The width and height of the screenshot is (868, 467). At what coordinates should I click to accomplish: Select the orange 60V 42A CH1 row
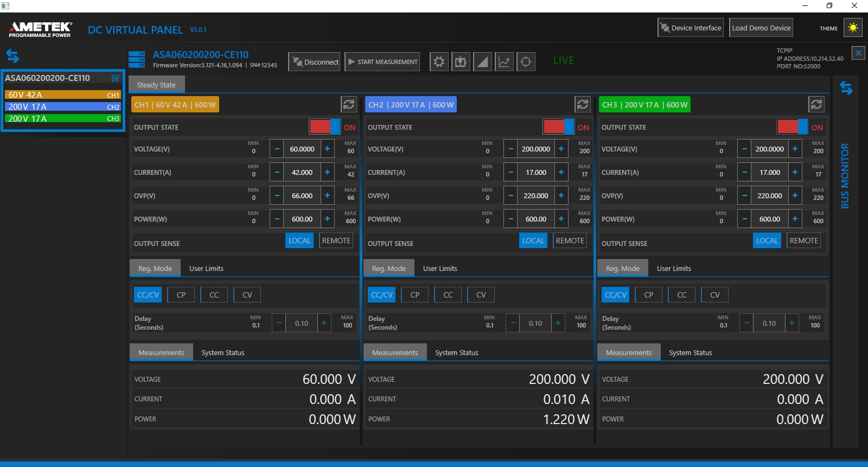[63, 95]
